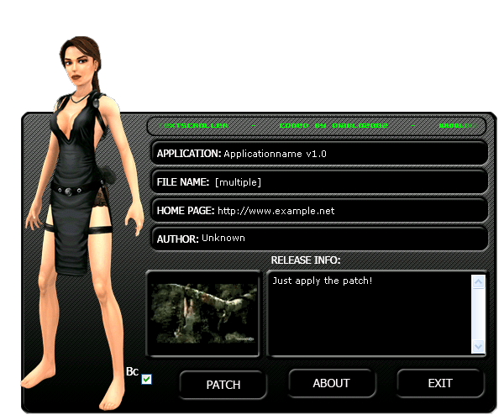This screenshot has height=420, width=504.
Task: Click the release info scrollbar down arrow
Action: [x=478, y=346]
